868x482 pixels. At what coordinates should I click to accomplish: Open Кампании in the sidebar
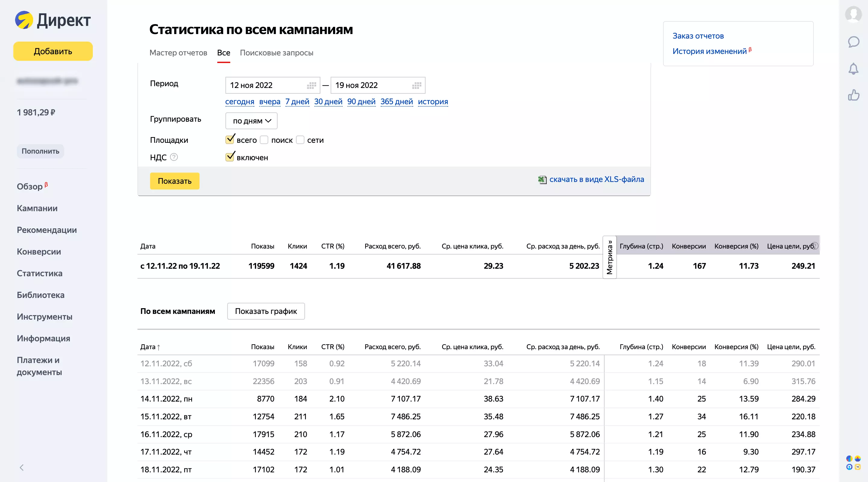pyautogui.click(x=37, y=208)
